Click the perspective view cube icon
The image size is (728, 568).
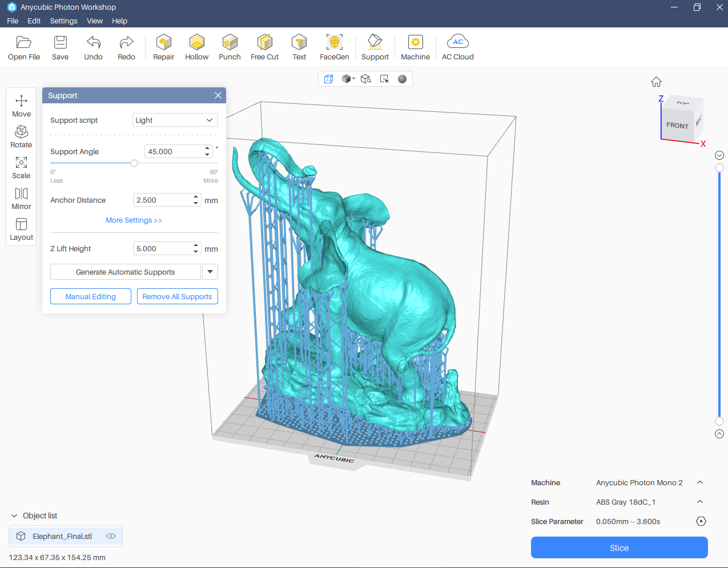point(328,79)
